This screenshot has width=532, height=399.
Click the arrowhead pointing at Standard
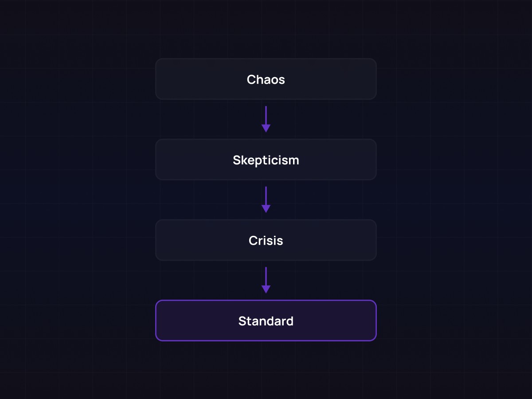[x=266, y=289]
